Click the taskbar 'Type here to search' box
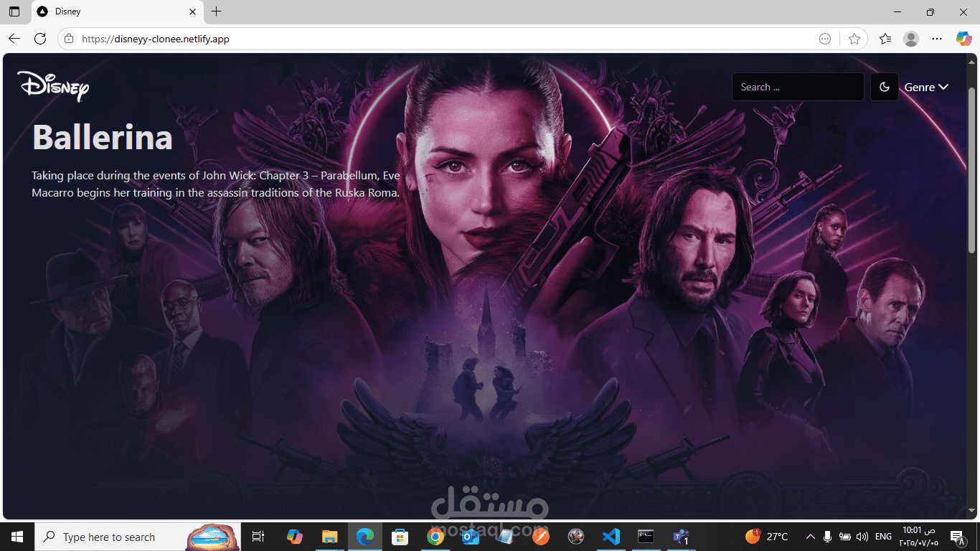The height and width of the screenshot is (551, 980). tap(139, 537)
